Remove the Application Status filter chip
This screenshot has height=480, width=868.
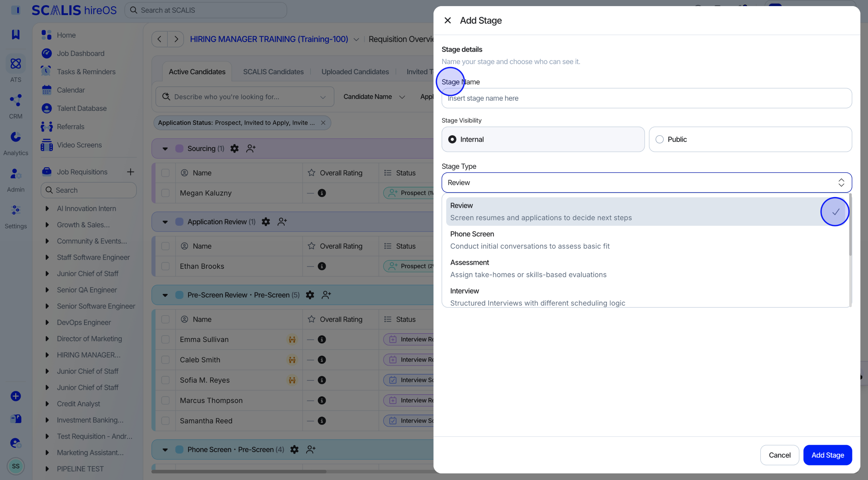tap(323, 123)
